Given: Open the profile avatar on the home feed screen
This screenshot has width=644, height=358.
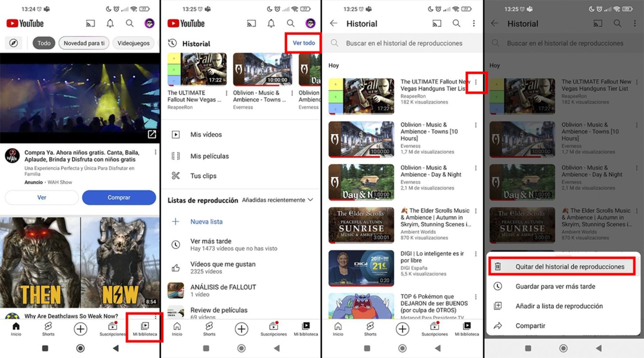Looking at the screenshot, I should click(x=149, y=23).
